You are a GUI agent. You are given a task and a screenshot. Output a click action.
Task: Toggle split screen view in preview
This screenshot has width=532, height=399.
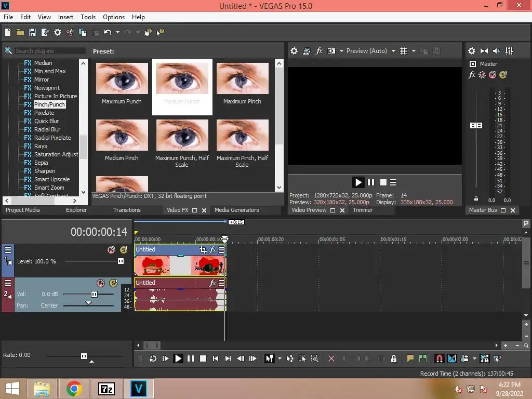(331, 51)
